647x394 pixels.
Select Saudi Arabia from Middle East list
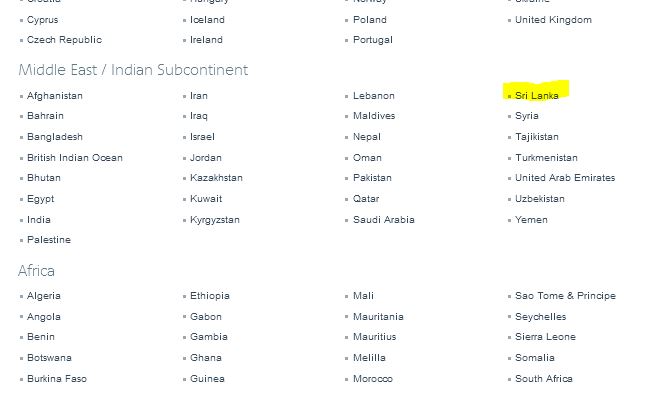384,219
